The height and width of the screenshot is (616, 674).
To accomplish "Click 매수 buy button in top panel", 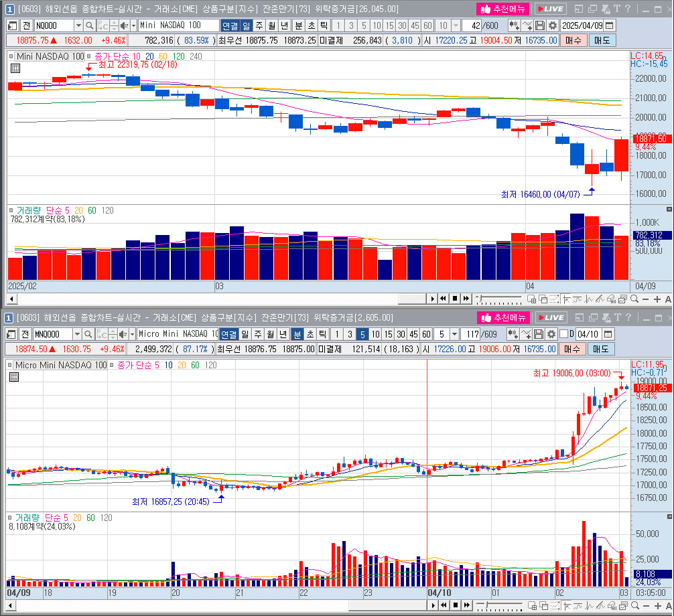I will [x=574, y=40].
